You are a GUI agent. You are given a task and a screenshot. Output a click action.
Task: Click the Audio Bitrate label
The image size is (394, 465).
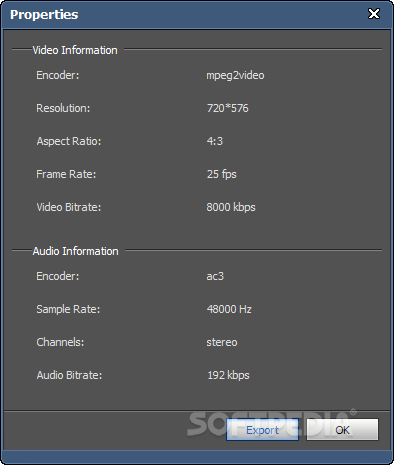pyautogui.click(x=69, y=375)
